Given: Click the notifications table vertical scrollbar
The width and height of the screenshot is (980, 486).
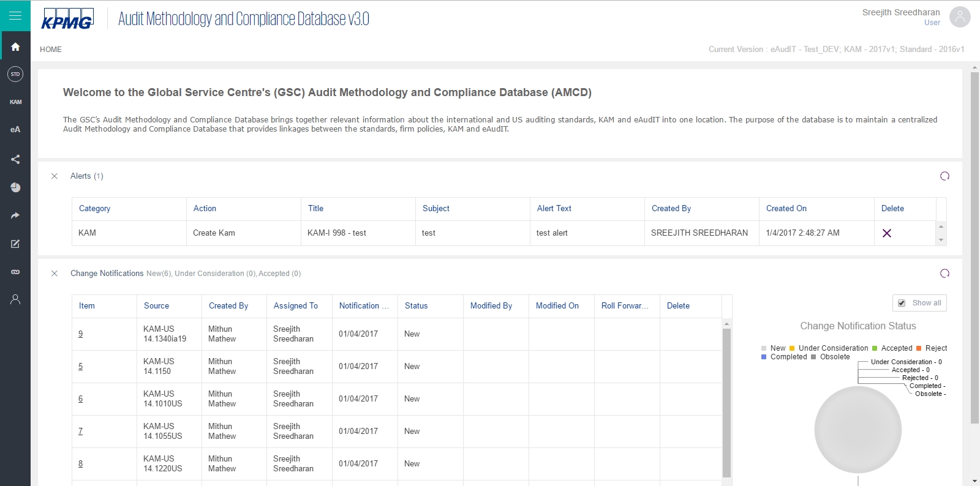Looking at the screenshot, I should pyautogui.click(x=727, y=403).
